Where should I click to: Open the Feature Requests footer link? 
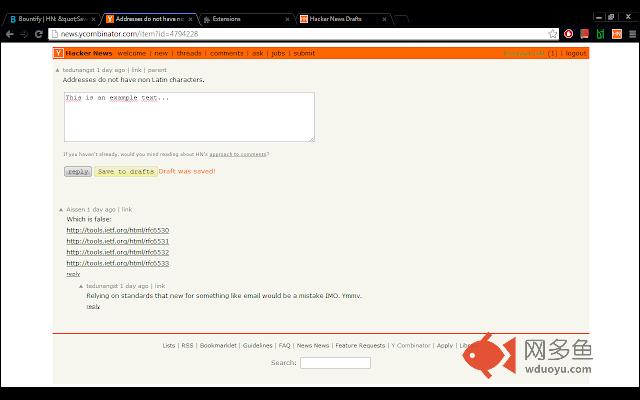(360, 345)
